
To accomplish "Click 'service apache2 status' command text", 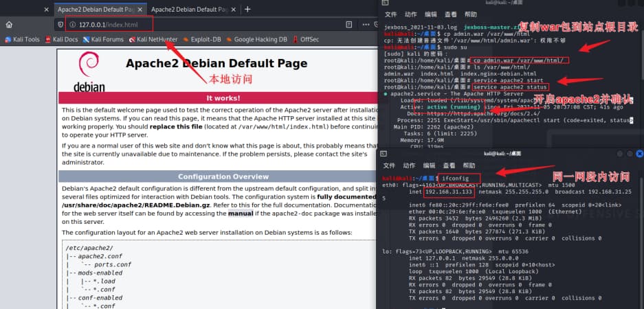I will pyautogui.click(x=510, y=87).
